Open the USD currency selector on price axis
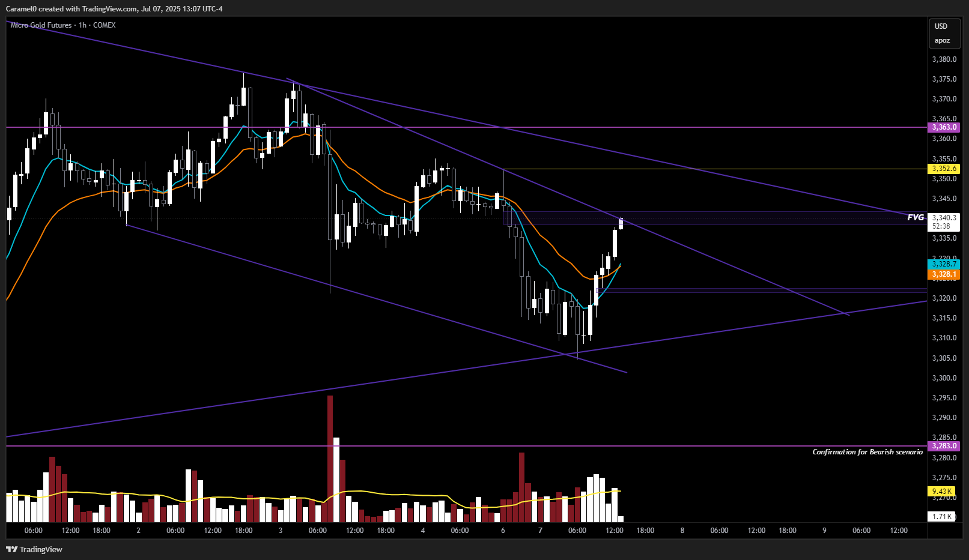The height and width of the screenshot is (560, 969). point(941,26)
